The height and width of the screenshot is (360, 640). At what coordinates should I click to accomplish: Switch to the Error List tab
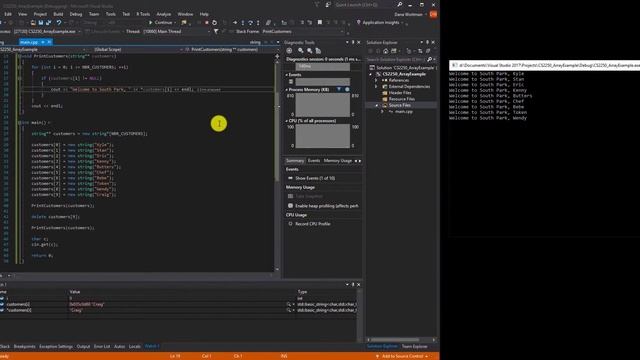point(102,347)
